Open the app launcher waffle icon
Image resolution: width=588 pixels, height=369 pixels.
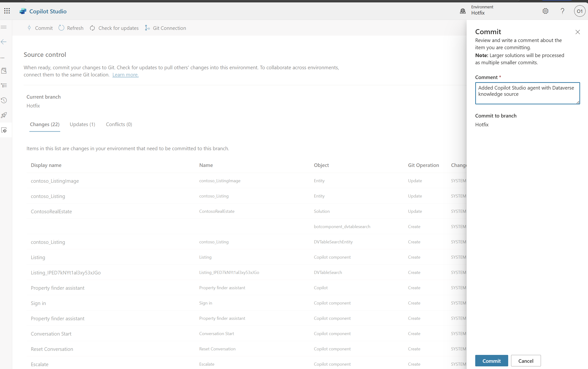point(7,11)
